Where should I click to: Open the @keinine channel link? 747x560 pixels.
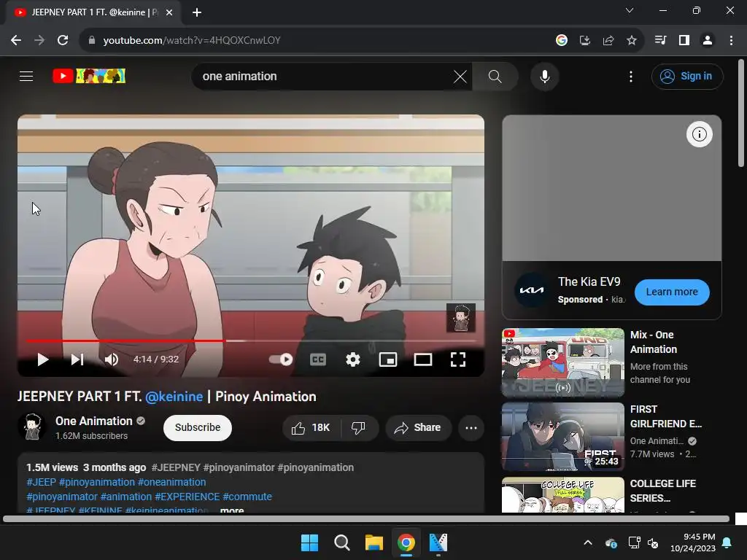tap(174, 397)
